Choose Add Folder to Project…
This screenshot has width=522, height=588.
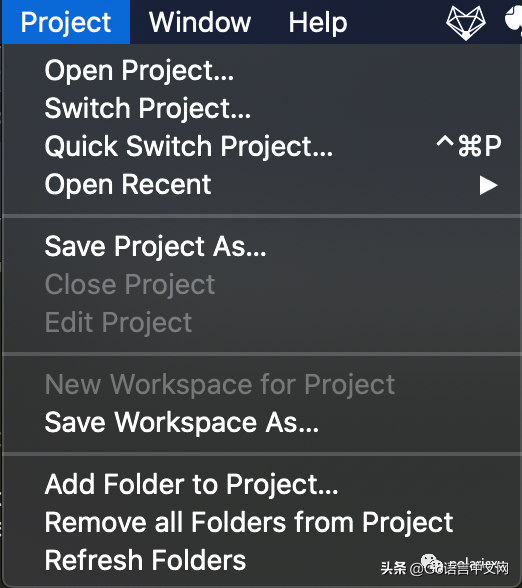tap(261, 484)
